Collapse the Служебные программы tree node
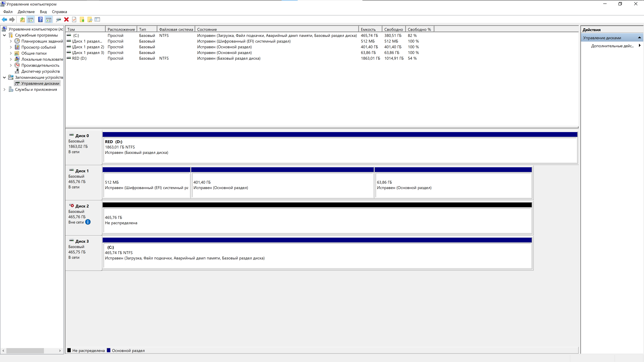 point(4,35)
